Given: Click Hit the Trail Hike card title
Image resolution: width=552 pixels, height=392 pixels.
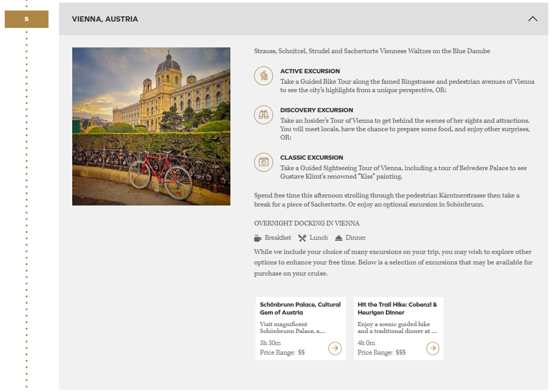Looking at the screenshot, I should pos(397,308).
